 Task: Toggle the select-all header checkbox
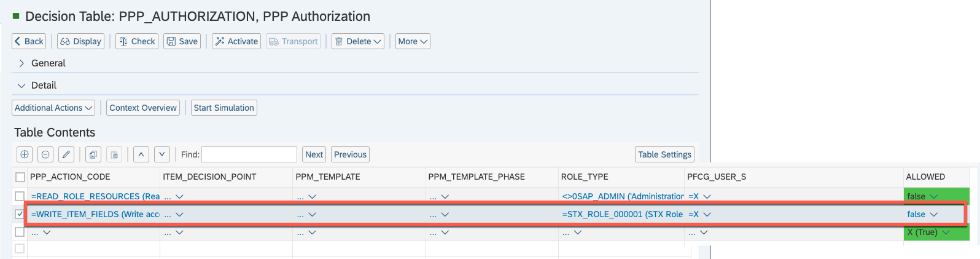(20, 177)
